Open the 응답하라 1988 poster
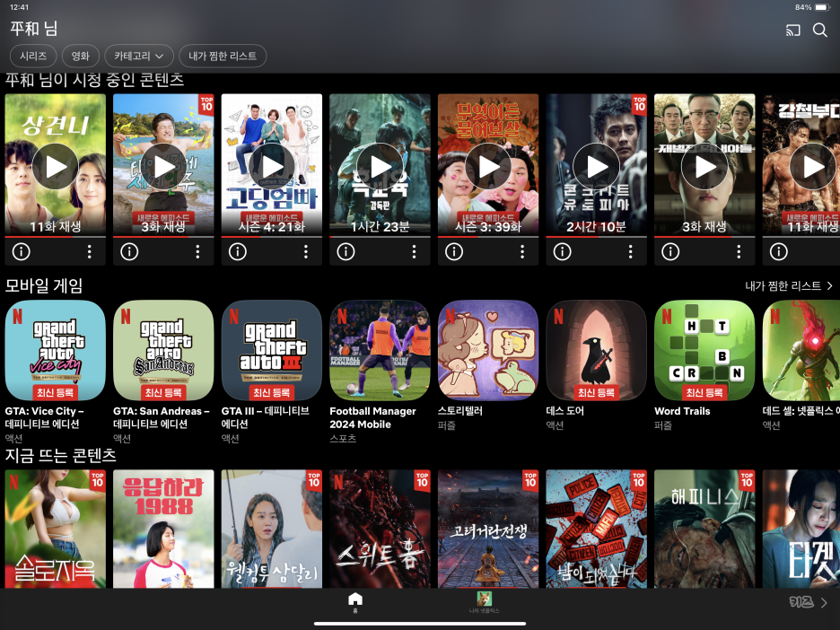 [x=163, y=529]
